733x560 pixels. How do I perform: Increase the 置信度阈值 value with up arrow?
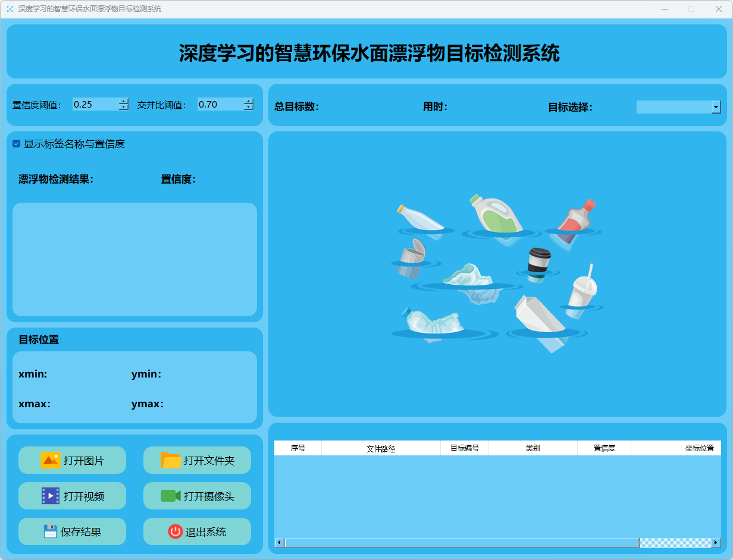point(123,101)
